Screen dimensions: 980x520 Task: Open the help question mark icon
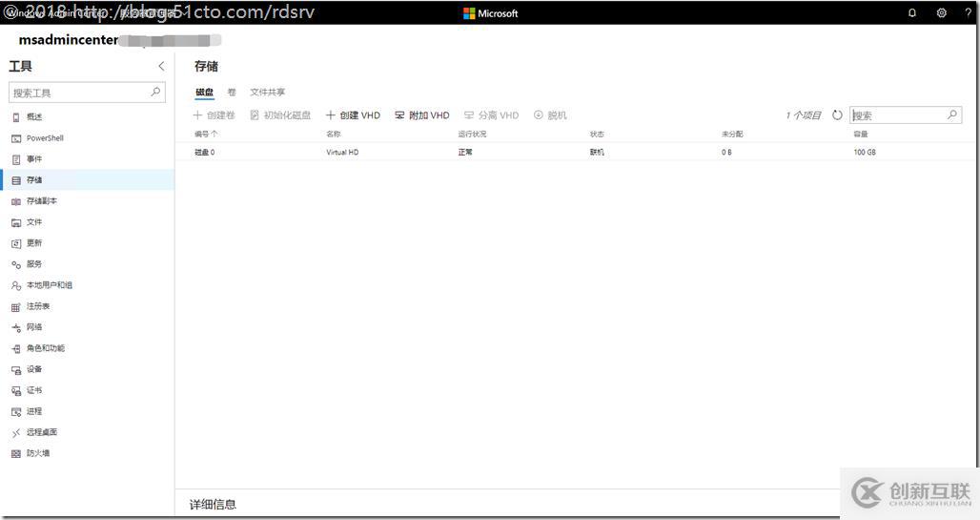tap(969, 12)
